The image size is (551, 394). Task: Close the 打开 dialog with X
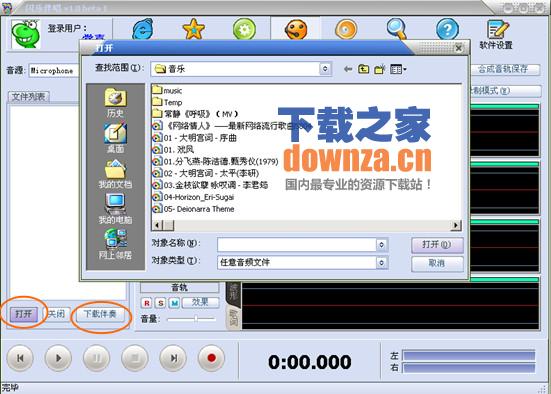[459, 48]
